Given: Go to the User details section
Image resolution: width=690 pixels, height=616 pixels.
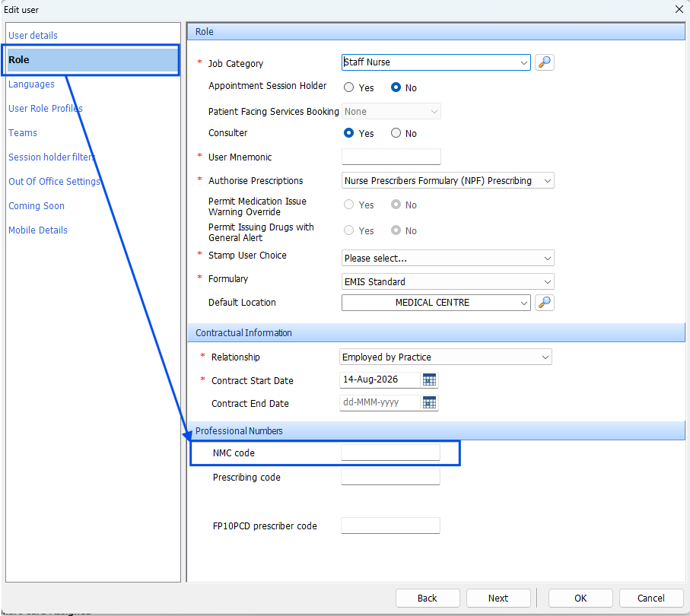Looking at the screenshot, I should pyautogui.click(x=33, y=35).
